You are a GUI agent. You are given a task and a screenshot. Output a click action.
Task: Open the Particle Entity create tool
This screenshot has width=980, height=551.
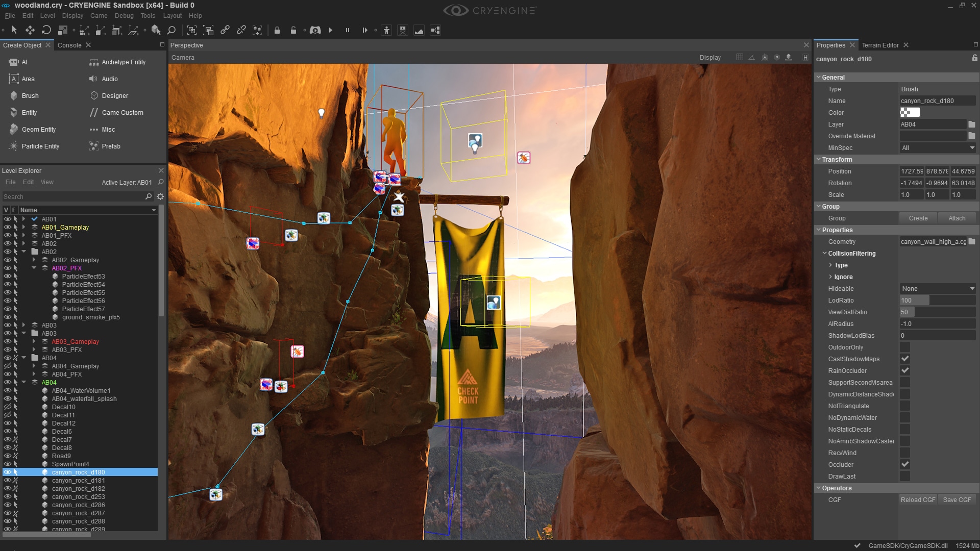[40, 146]
